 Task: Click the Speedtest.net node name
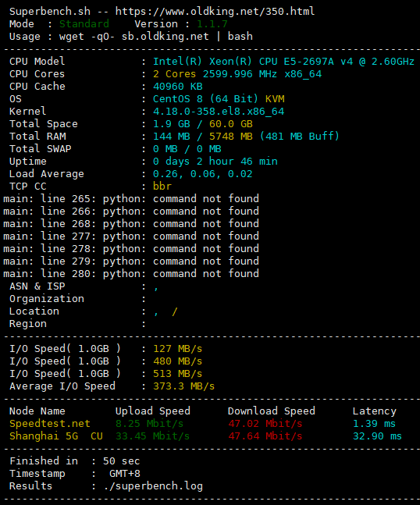coord(50,424)
